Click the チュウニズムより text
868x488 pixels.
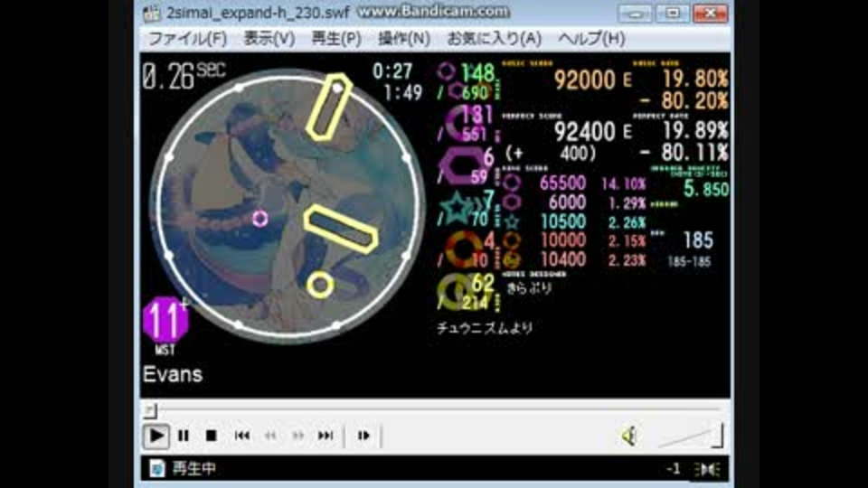[x=485, y=329]
